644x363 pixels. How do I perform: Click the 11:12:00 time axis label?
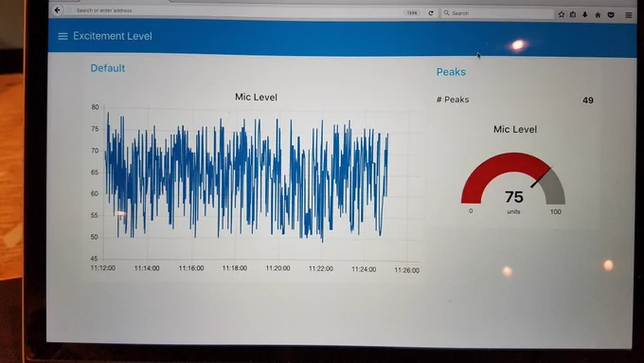coord(102,268)
